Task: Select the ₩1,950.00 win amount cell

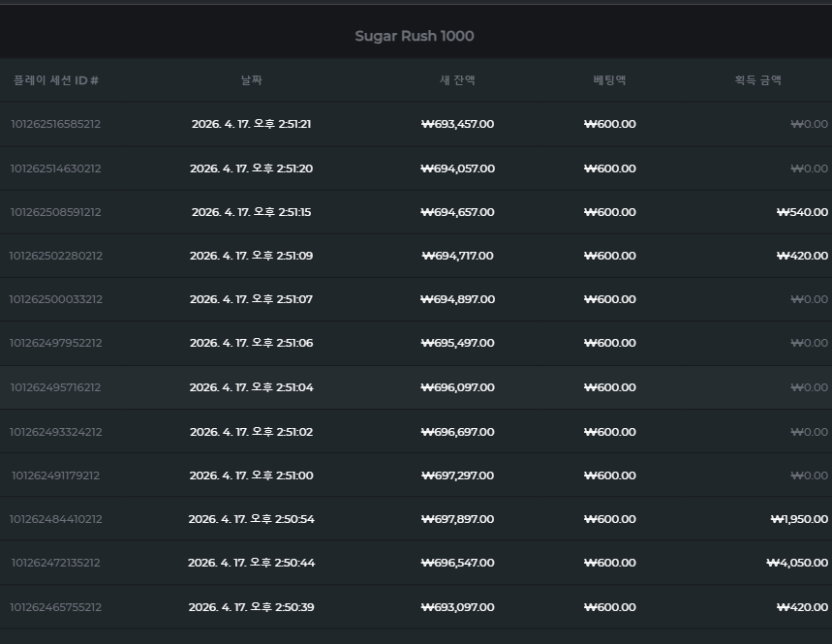Action: point(799,519)
